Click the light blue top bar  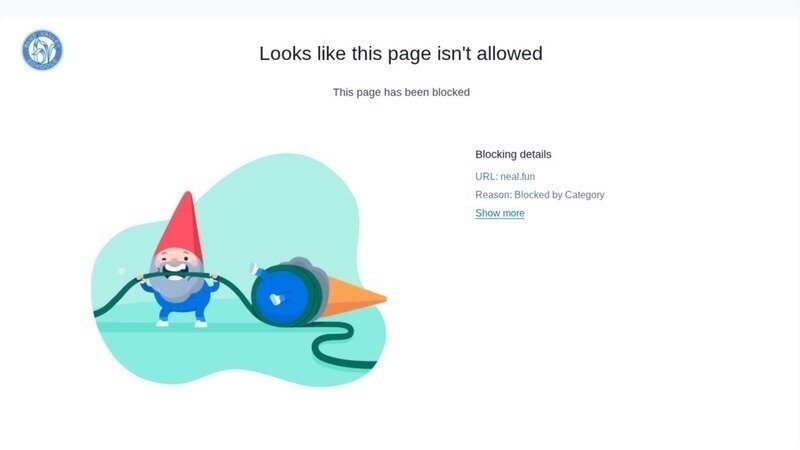(x=400, y=8)
